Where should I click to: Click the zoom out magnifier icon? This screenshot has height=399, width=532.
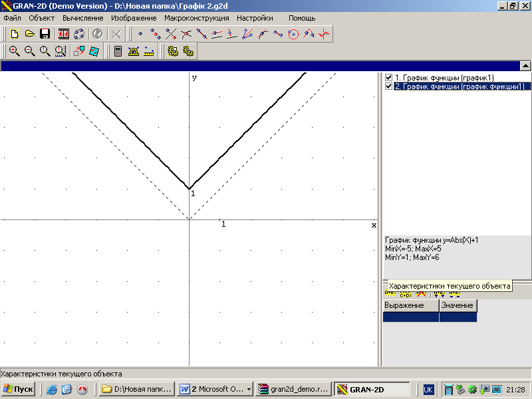pyautogui.click(x=30, y=51)
